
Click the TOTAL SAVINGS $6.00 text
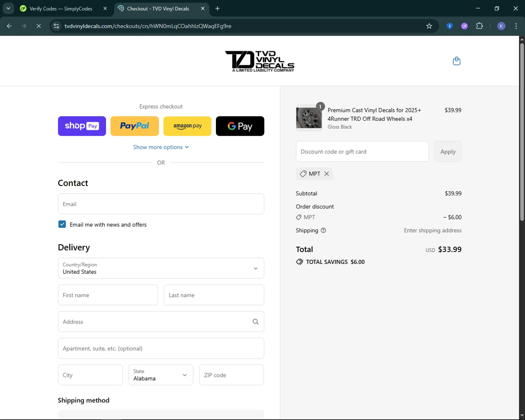coord(335,262)
